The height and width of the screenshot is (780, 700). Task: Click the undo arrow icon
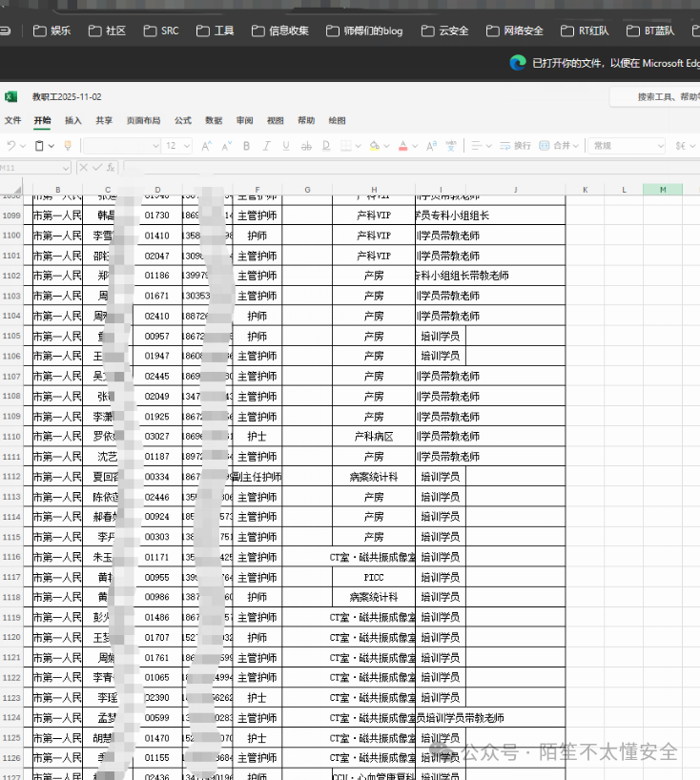click(10, 146)
